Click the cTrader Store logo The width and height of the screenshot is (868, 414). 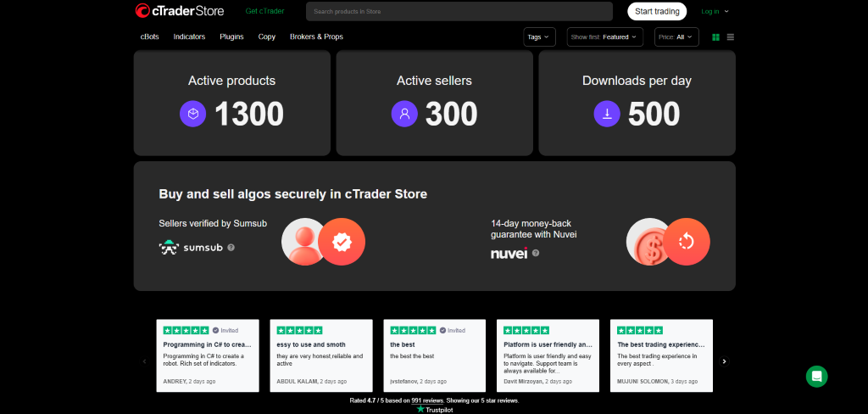[180, 10]
